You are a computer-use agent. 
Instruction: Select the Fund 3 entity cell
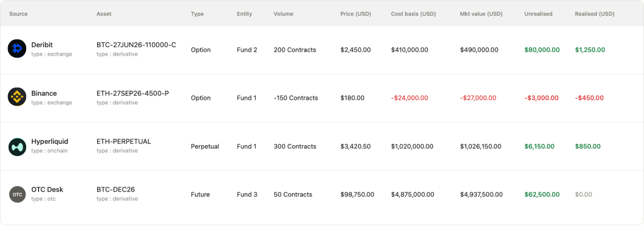247,194
